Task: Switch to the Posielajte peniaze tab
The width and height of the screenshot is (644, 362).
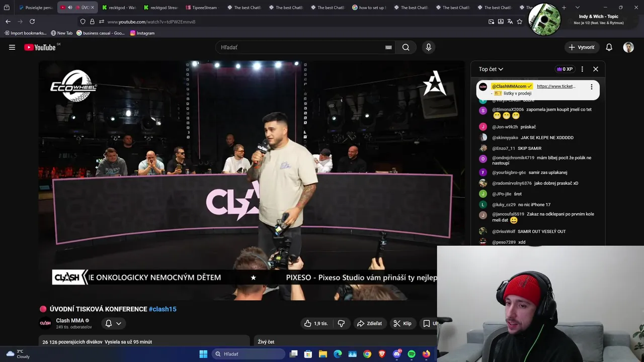Action: coord(35,8)
